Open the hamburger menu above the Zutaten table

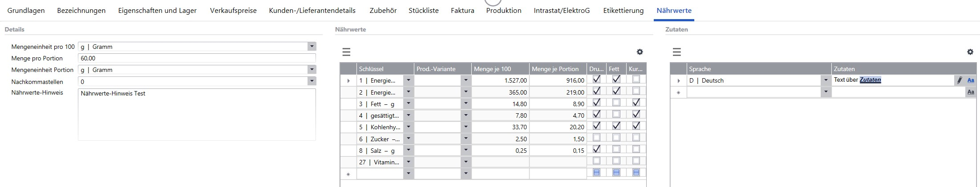(676, 52)
